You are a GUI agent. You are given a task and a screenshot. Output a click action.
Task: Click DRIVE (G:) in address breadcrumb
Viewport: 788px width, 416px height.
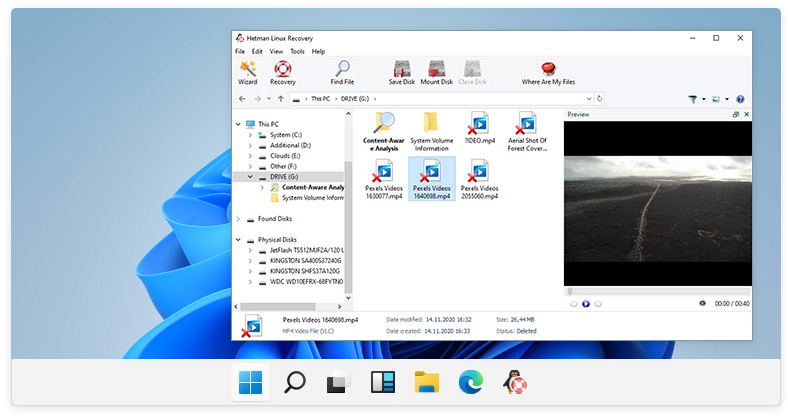pos(355,99)
